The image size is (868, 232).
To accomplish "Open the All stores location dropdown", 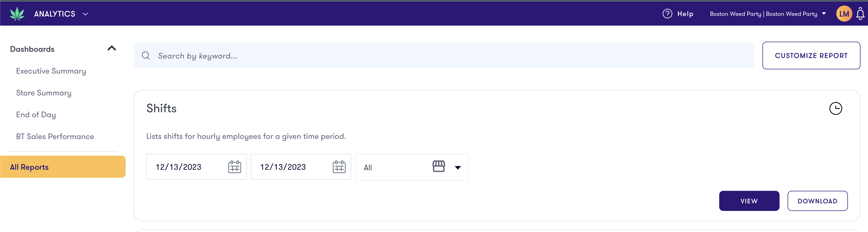I will point(458,167).
